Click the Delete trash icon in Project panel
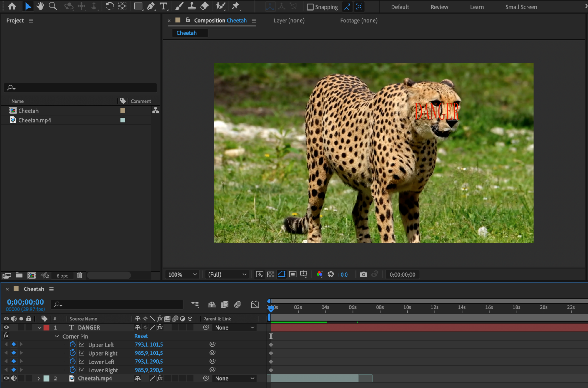588x388 pixels. pyautogui.click(x=79, y=275)
